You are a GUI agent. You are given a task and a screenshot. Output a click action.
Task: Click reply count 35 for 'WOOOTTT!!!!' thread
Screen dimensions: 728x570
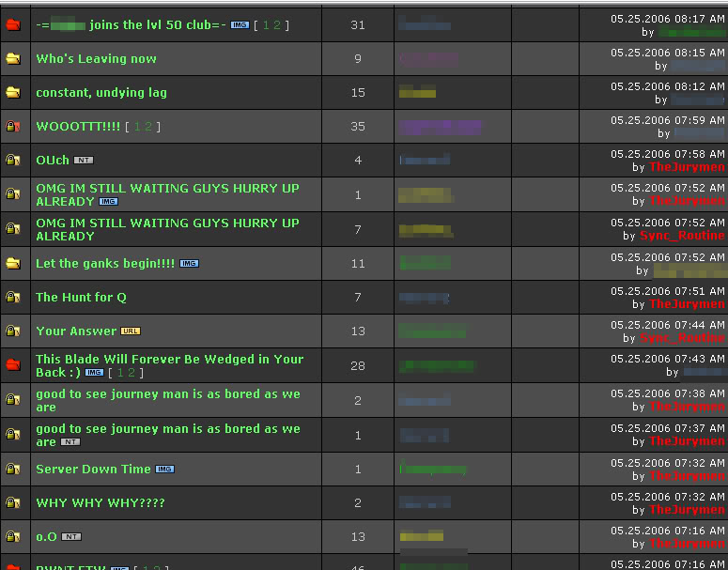(357, 127)
